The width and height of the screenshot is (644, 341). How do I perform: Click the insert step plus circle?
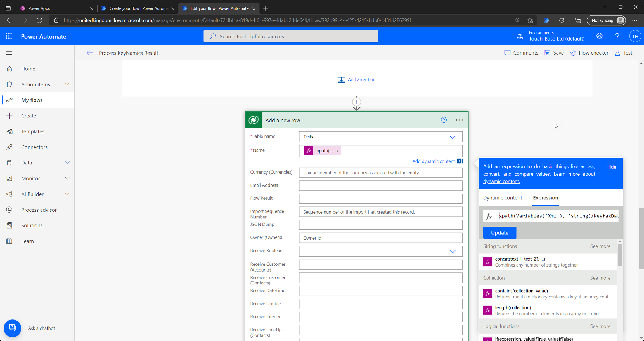pos(356,102)
